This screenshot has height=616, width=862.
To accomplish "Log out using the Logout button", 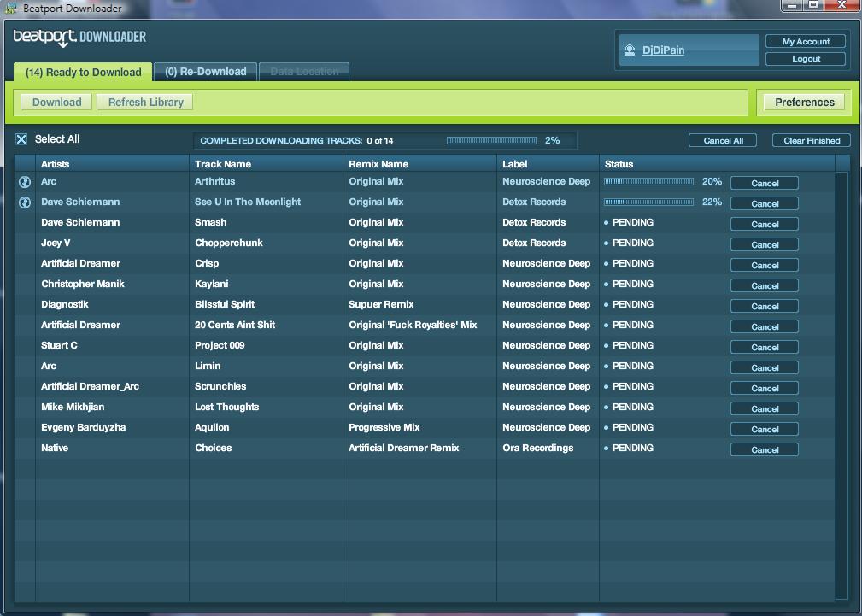I will coord(806,59).
